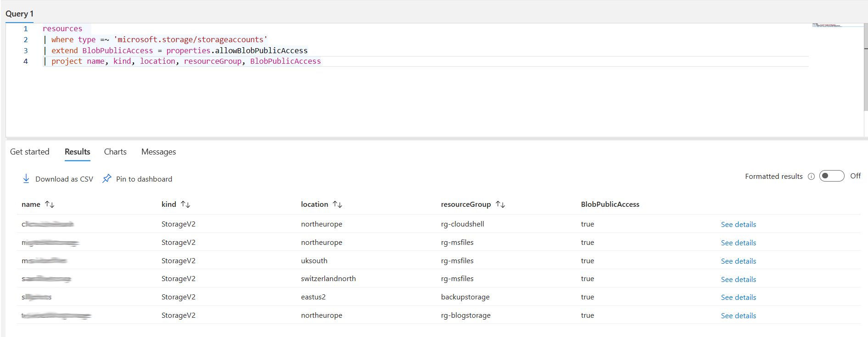
Task: Click the BlobPublicAccess column header
Action: tap(610, 204)
